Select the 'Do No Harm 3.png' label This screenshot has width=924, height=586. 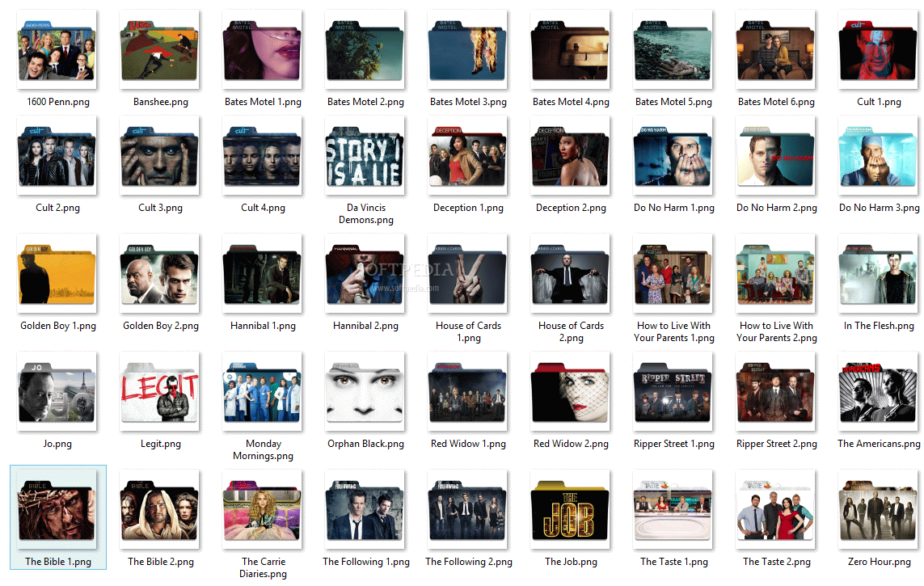coord(880,208)
